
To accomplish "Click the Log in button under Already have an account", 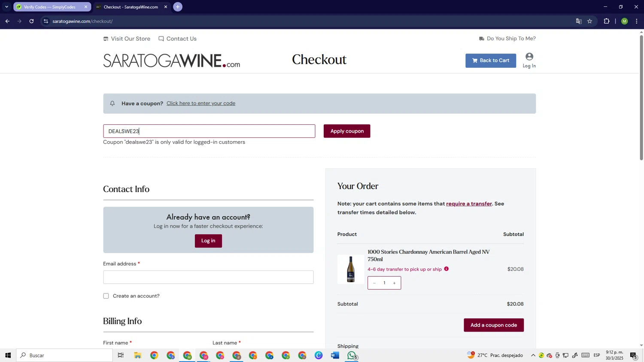I will 208,241.
